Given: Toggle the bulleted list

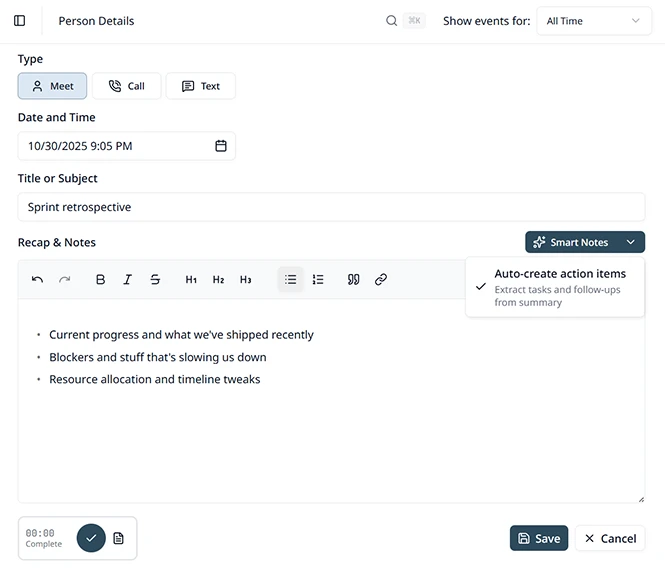Looking at the screenshot, I should pyautogui.click(x=291, y=279).
